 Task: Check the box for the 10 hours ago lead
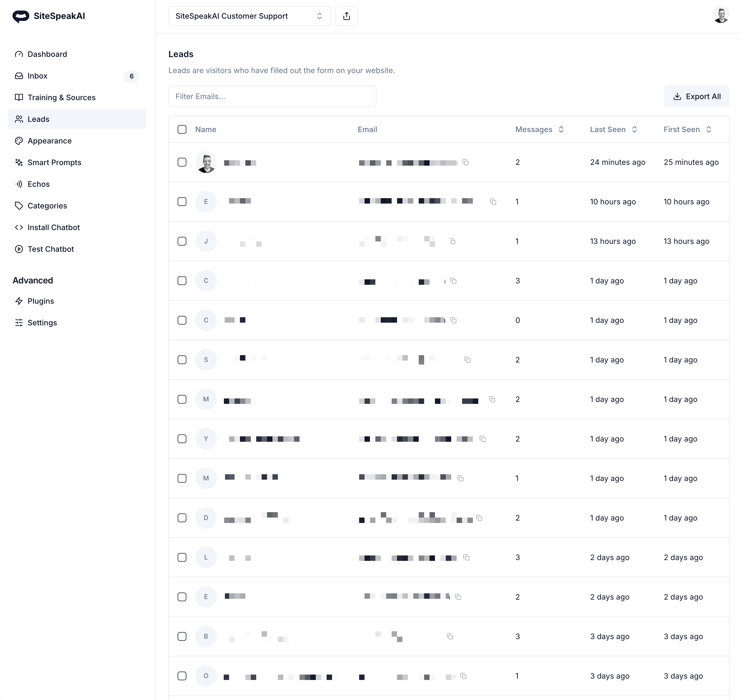coord(182,202)
